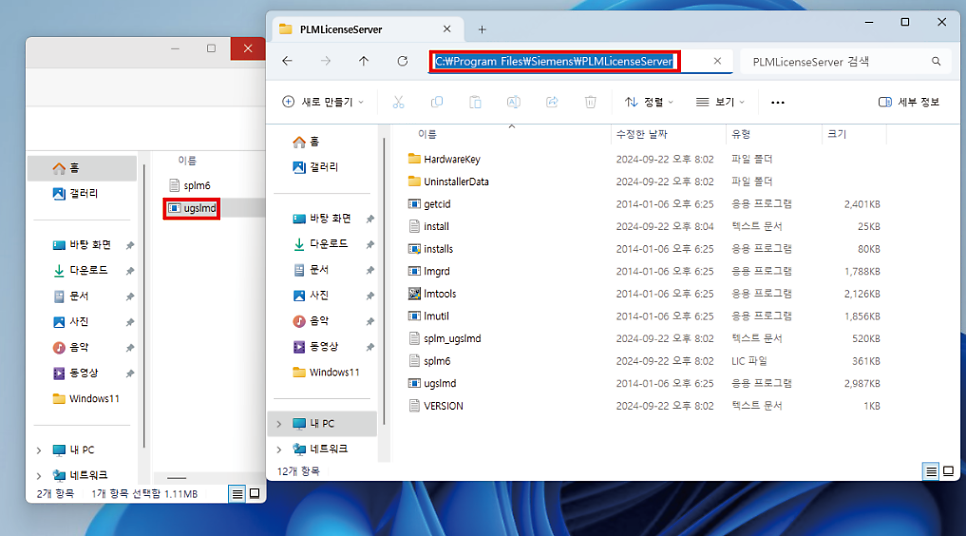Switch to details view in PLMLicenseServer status bar
This screenshot has width=966, height=536.
click(931, 471)
